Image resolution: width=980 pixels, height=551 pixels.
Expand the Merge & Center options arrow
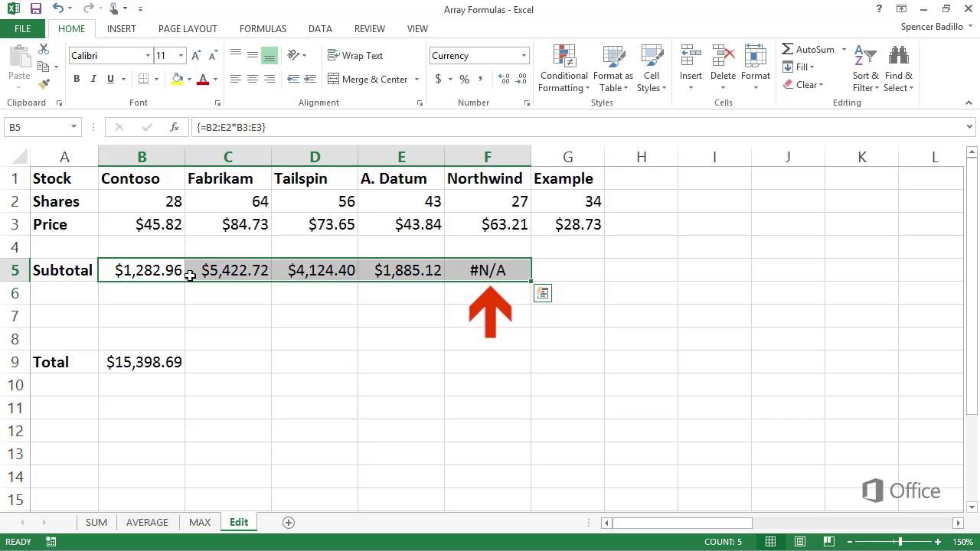click(417, 79)
